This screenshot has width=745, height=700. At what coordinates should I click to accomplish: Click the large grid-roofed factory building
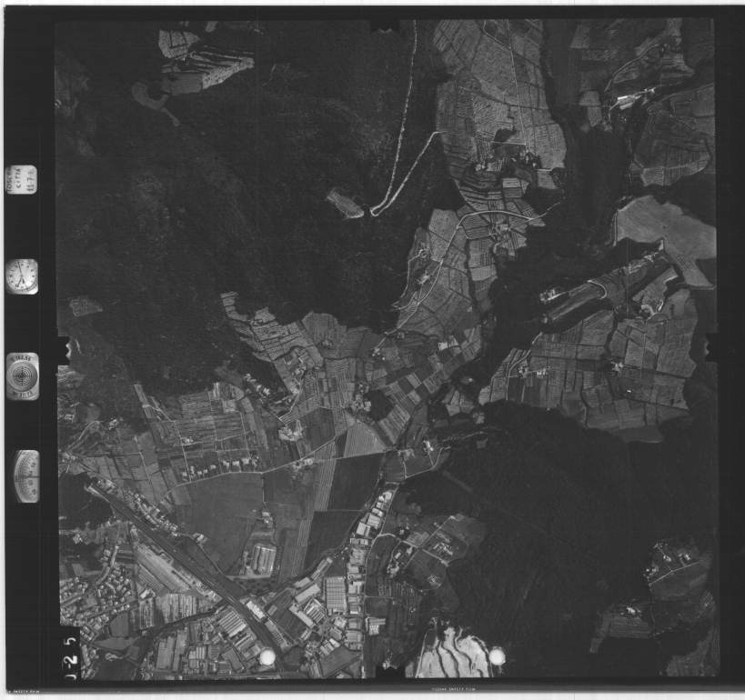[336, 595]
